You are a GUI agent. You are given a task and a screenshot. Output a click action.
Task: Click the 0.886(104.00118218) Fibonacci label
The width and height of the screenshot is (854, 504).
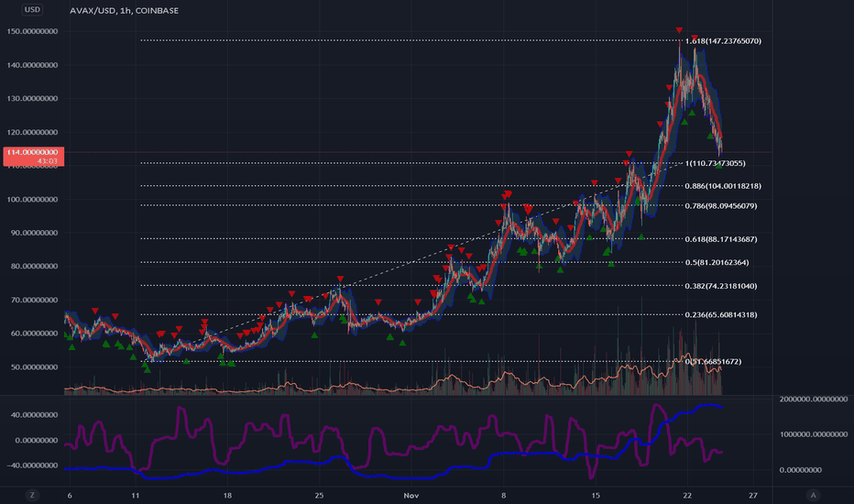point(723,186)
